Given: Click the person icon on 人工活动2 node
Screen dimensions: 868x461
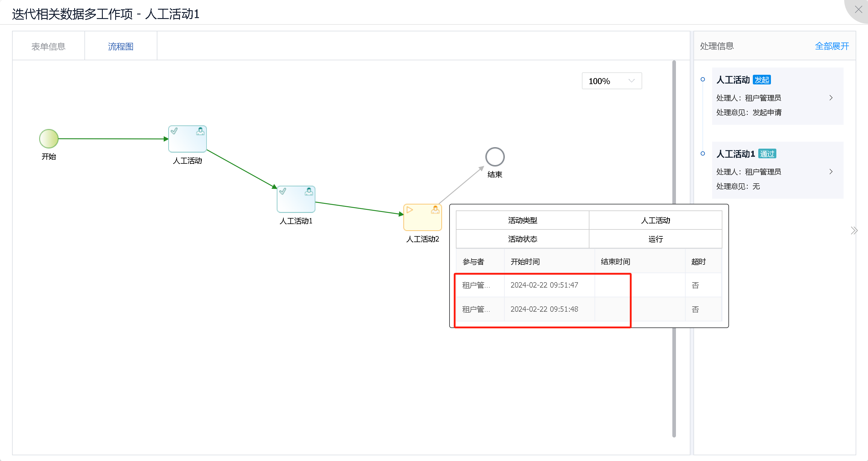Looking at the screenshot, I should (435, 210).
